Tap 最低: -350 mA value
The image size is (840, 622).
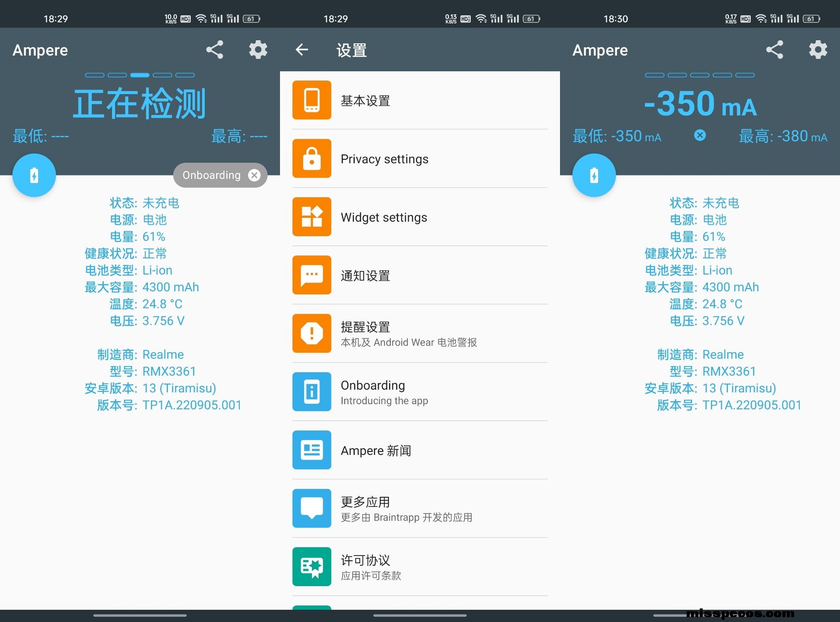(x=617, y=136)
